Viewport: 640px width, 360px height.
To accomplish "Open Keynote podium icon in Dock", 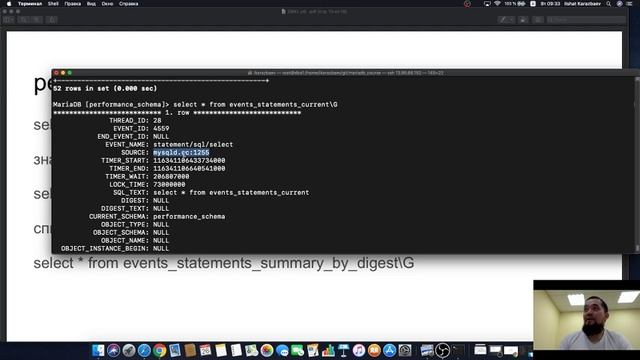I will click(344, 350).
